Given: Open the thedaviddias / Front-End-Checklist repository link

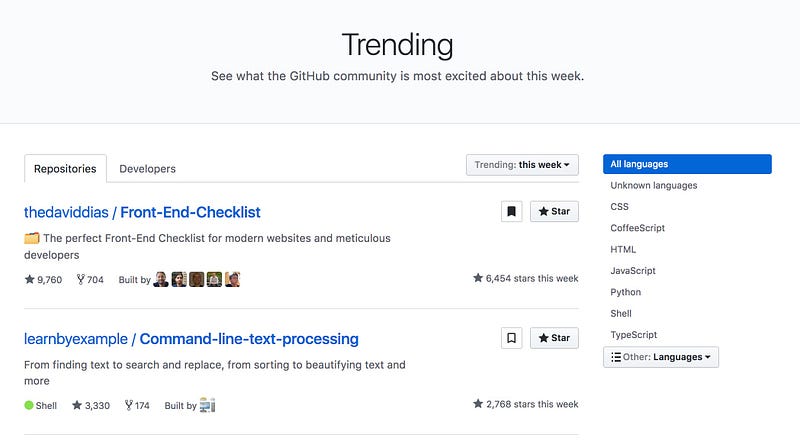Looking at the screenshot, I should coord(142,212).
